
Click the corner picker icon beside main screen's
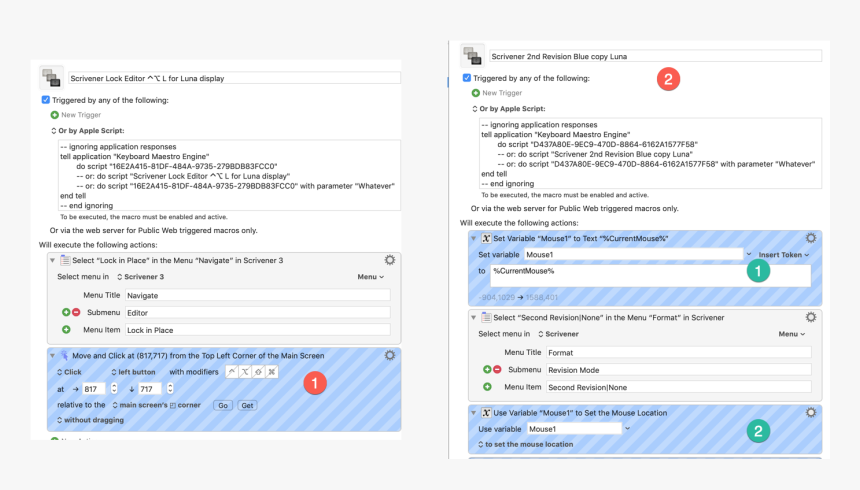172,405
